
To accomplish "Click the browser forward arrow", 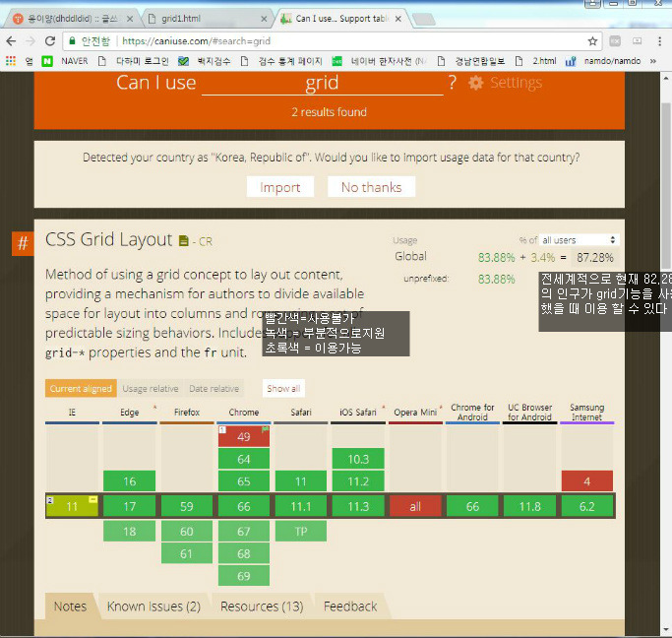I will [31, 41].
